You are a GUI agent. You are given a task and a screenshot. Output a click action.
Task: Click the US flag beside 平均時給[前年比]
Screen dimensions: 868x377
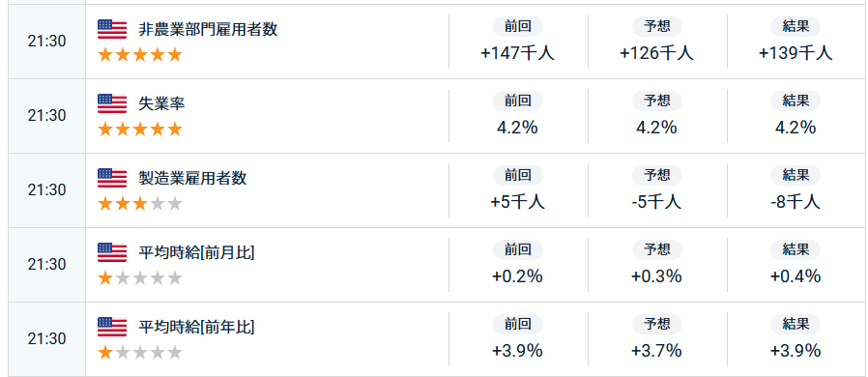tap(112, 327)
